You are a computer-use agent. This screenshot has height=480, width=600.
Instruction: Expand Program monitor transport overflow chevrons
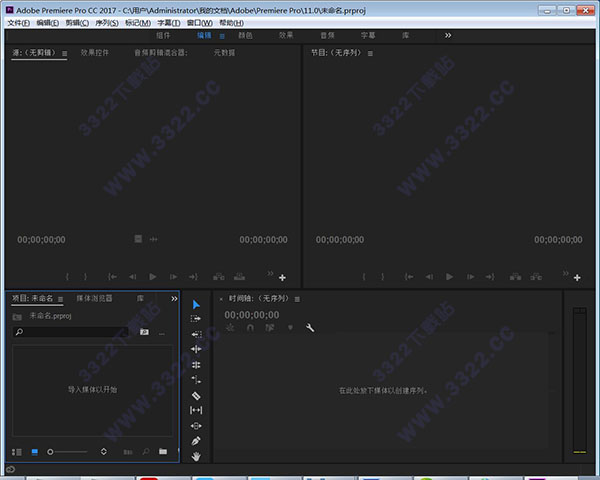click(565, 273)
